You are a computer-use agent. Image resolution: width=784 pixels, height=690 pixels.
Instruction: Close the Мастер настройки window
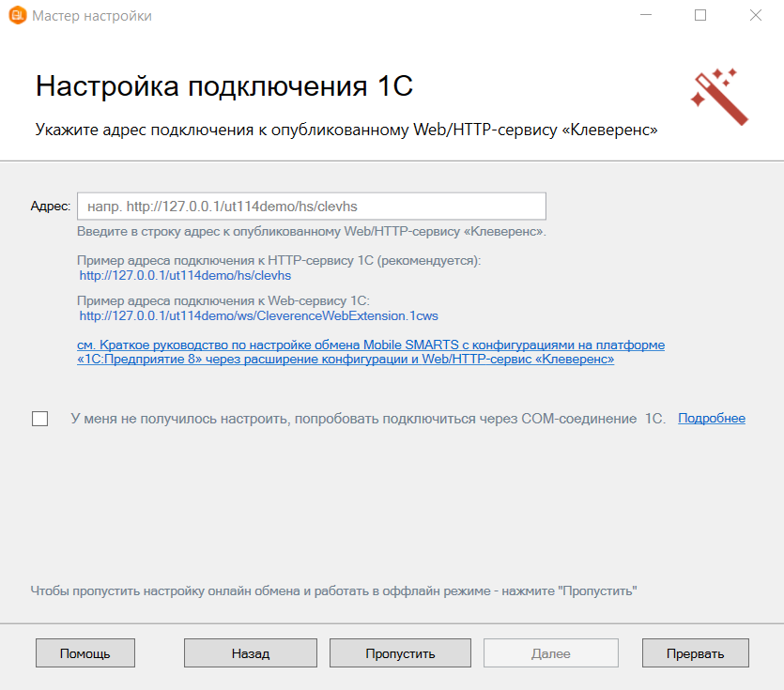tap(755, 16)
